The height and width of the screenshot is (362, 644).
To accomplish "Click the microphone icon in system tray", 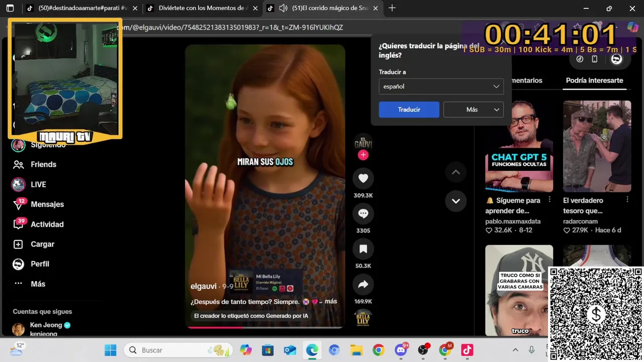I will pos(531,350).
